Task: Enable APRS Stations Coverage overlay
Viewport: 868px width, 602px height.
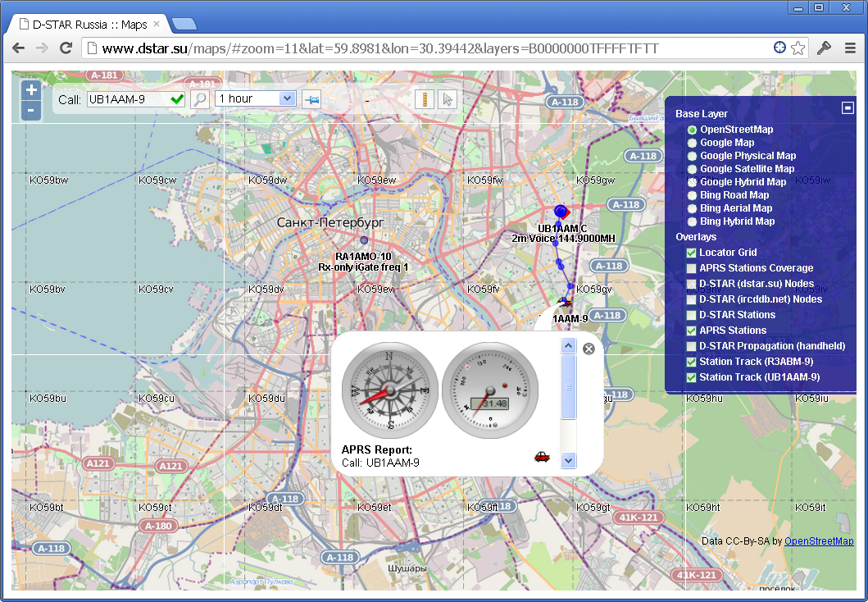Action: point(692,268)
